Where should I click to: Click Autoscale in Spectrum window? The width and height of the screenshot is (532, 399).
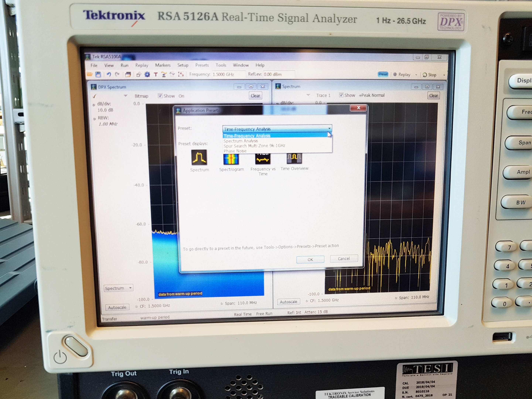(288, 302)
